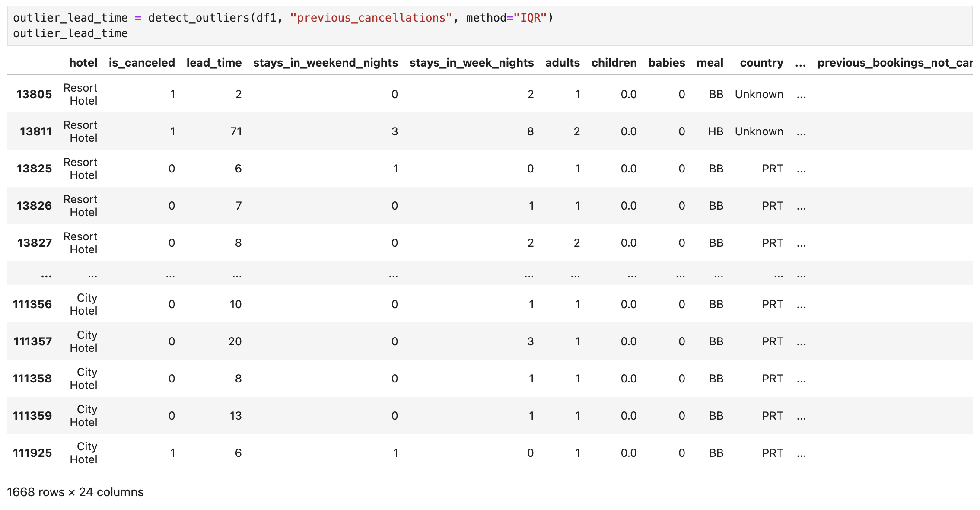Viewport: 980px width, 510px height.
Task: Click the babies column header
Action: 666,63
